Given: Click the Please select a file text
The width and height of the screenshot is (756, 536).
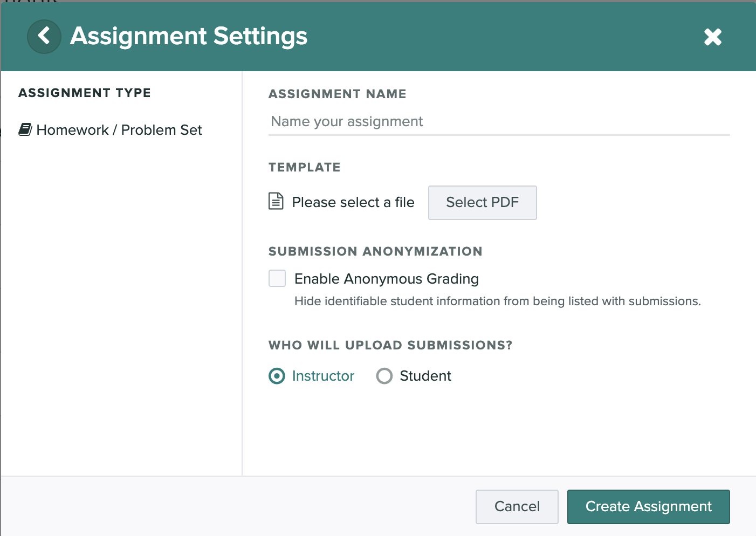Looking at the screenshot, I should point(353,202).
